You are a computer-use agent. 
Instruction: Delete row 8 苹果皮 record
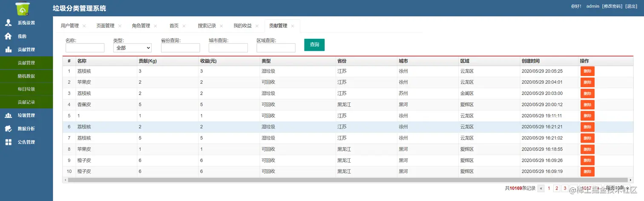click(x=587, y=149)
